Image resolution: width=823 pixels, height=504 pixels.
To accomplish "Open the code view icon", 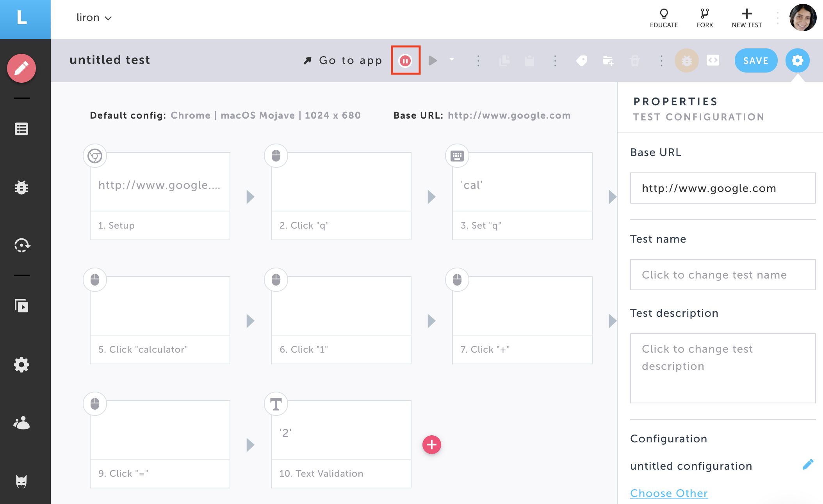I will coord(713,60).
